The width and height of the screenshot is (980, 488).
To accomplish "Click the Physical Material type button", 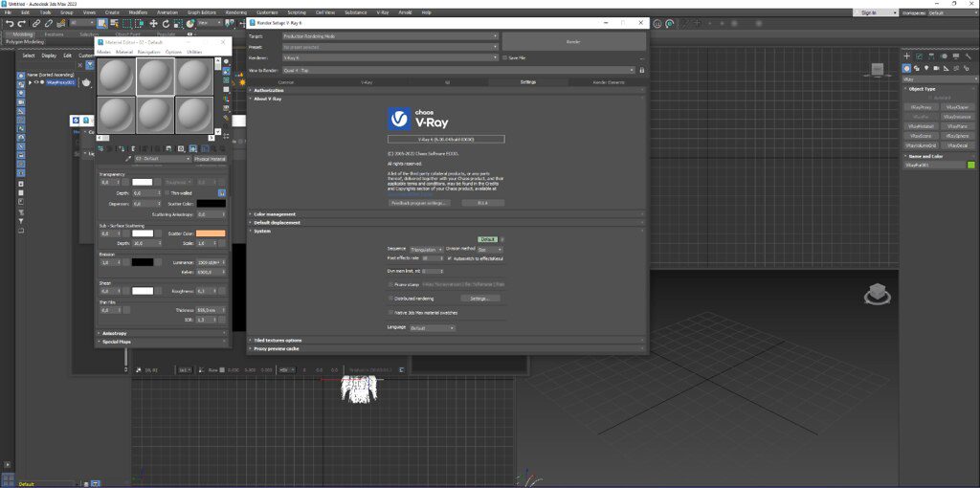I will 210,159.
